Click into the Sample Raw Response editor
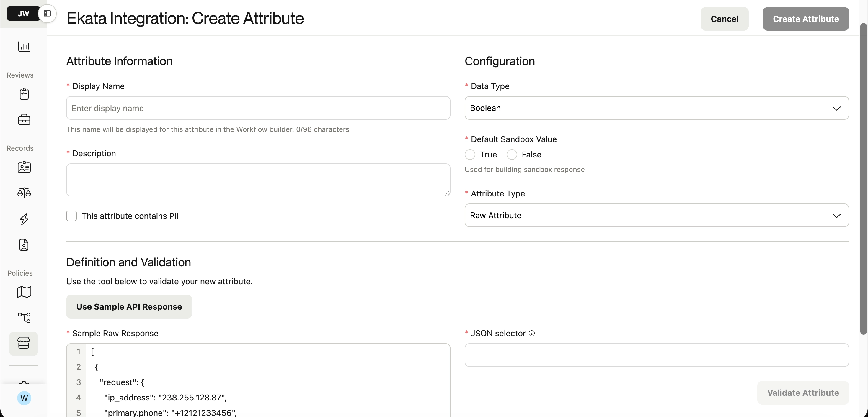Viewport: 868px width, 417px height. [258, 380]
